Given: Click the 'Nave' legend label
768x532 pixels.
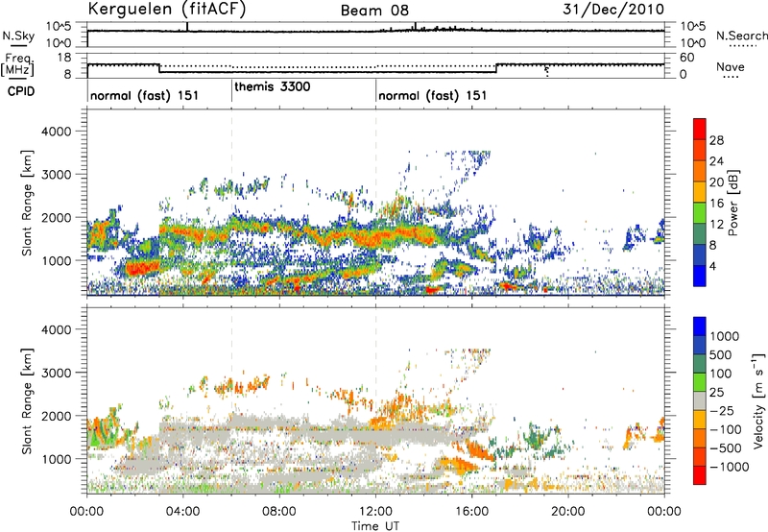Looking at the screenshot, I should 731,66.
